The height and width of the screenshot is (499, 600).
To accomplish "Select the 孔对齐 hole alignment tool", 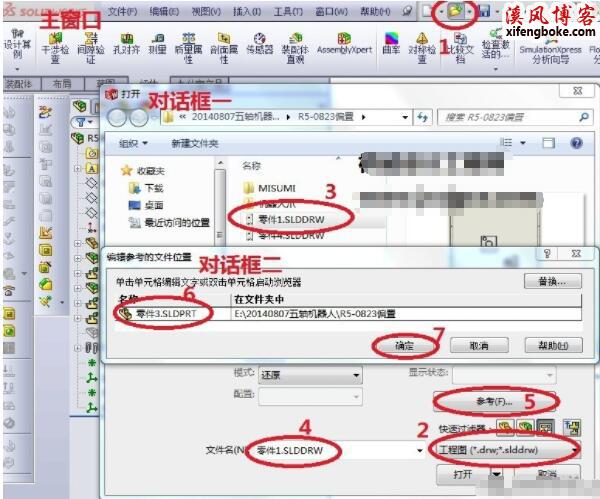I will tap(127, 44).
